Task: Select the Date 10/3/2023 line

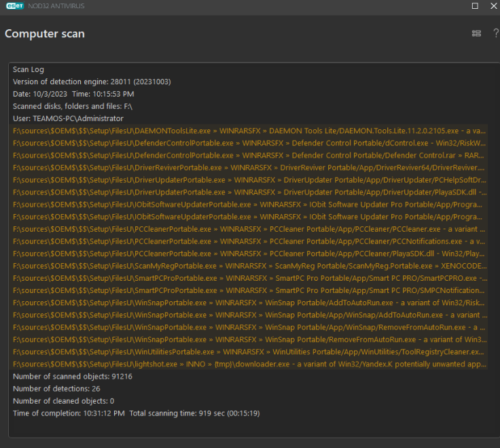Action: (x=73, y=94)
